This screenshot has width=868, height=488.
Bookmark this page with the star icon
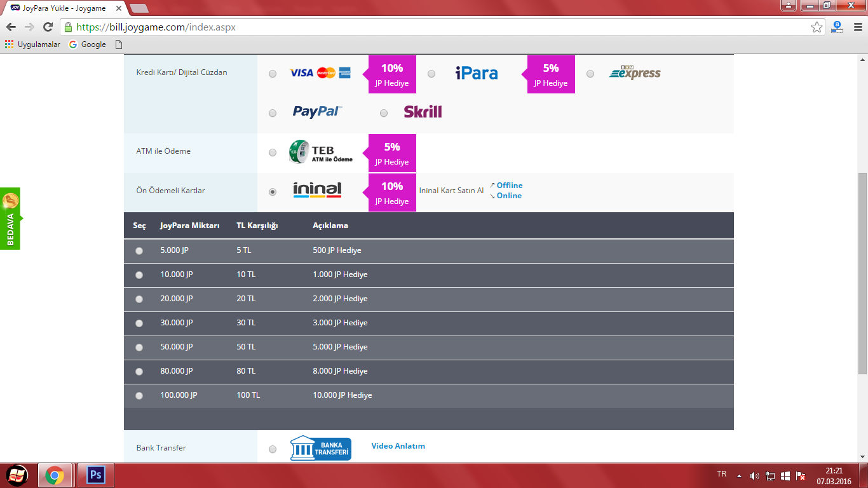[817, 27]
